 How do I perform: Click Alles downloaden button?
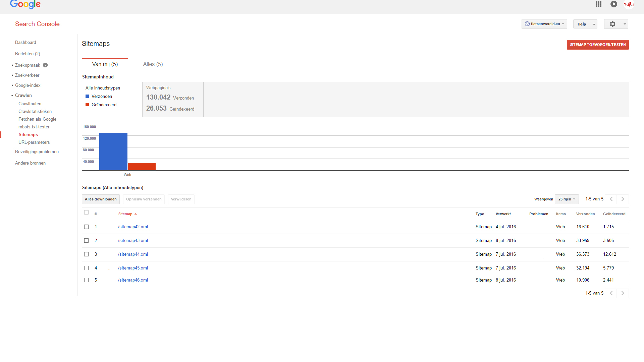point(101,199)
